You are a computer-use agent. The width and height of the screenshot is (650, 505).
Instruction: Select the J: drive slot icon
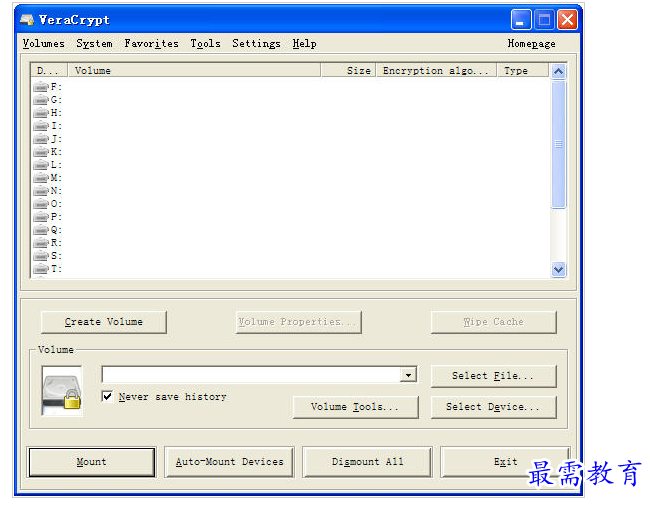(41, 139)
